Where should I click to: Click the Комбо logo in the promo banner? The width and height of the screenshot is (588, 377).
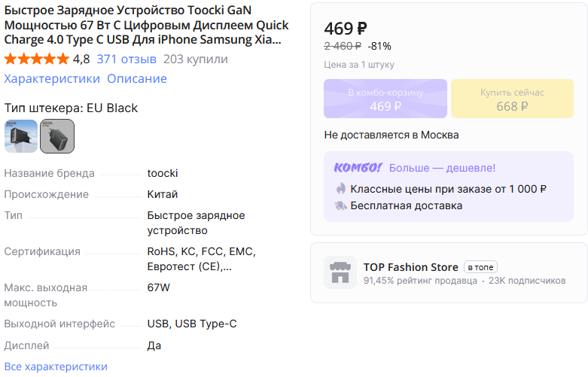tap(358, 168)
